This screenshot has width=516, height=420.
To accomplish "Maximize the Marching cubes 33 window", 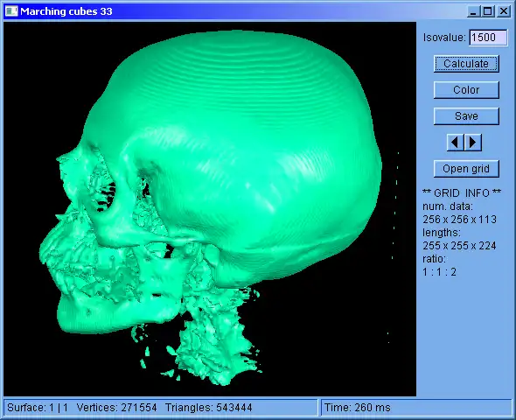I will [487, 11].
